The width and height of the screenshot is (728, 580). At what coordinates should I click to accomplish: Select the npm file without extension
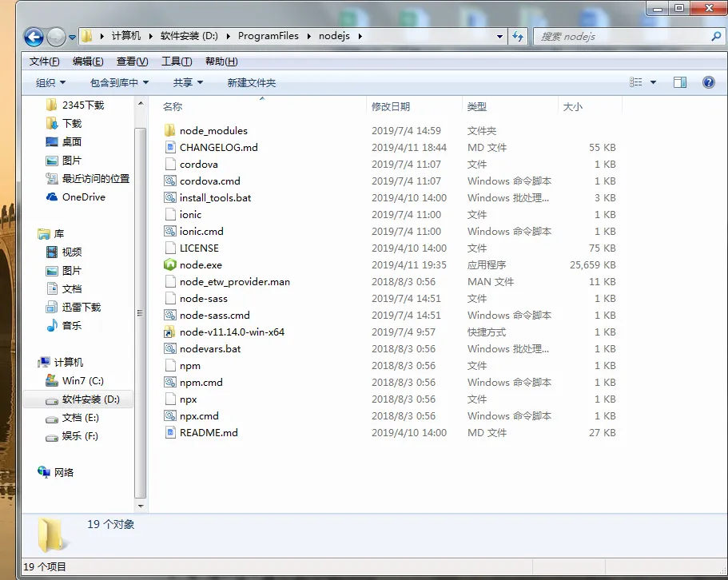[x=190, y=366]
